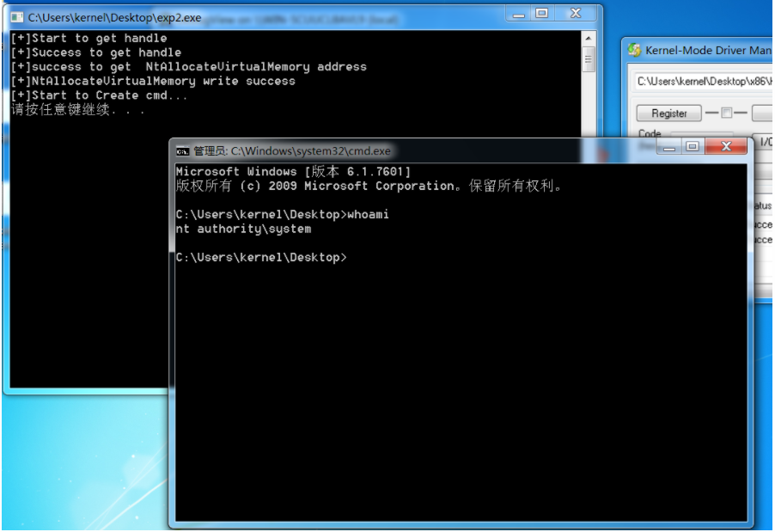Click the '请按任意键继续' prompt line
This screenshot has height=532, width=775.
click(78, 110)
